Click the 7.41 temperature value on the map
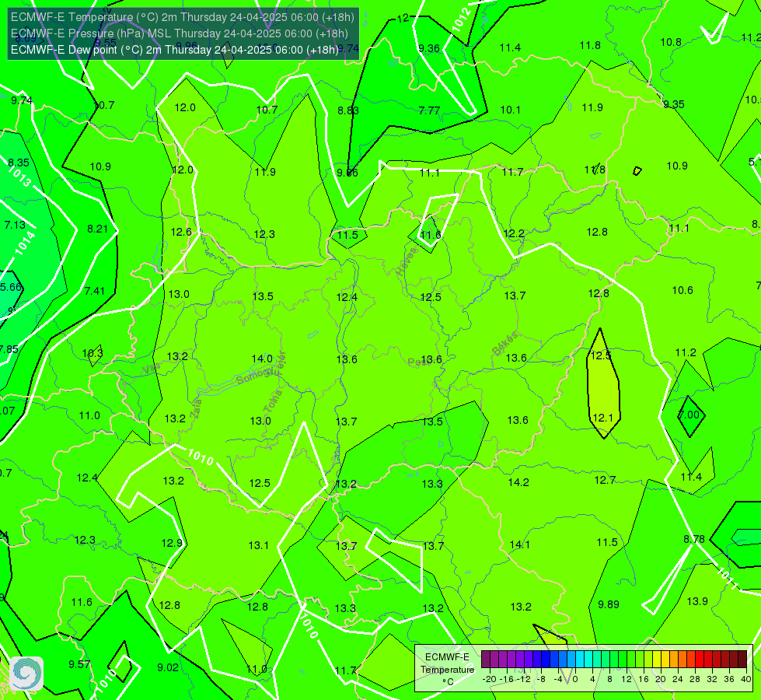761x700 pixels. click(x=94, y=291)
